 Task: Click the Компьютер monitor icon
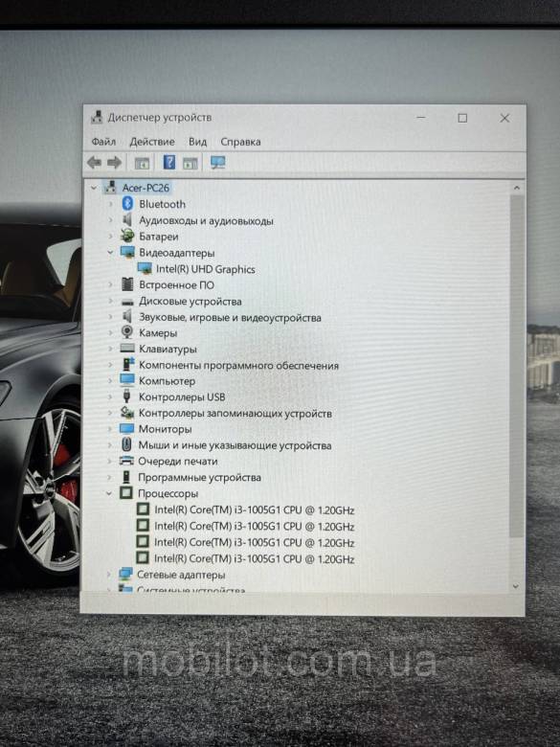(x=127, y=380)
